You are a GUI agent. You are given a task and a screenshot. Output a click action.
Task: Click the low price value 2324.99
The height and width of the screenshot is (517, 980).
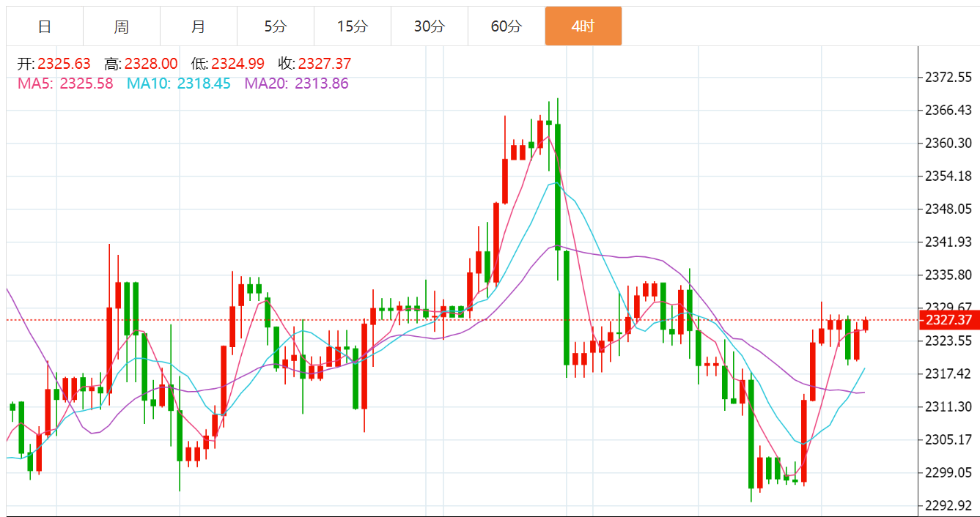pos(237,64)
